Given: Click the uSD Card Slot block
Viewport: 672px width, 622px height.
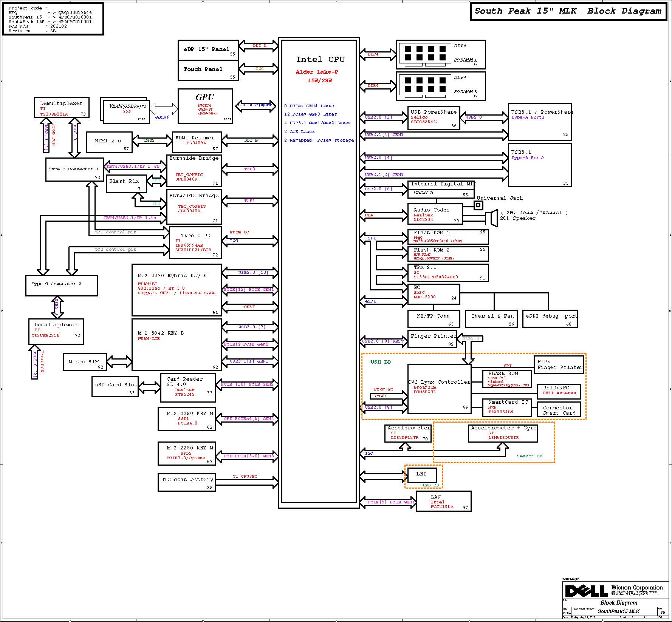Looking at the screenshot, I should point(115,386).
